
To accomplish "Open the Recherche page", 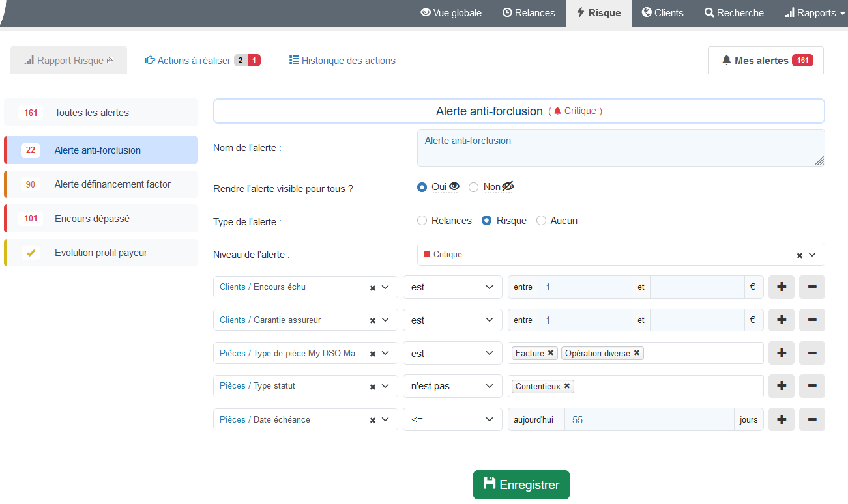I will 734,13.
